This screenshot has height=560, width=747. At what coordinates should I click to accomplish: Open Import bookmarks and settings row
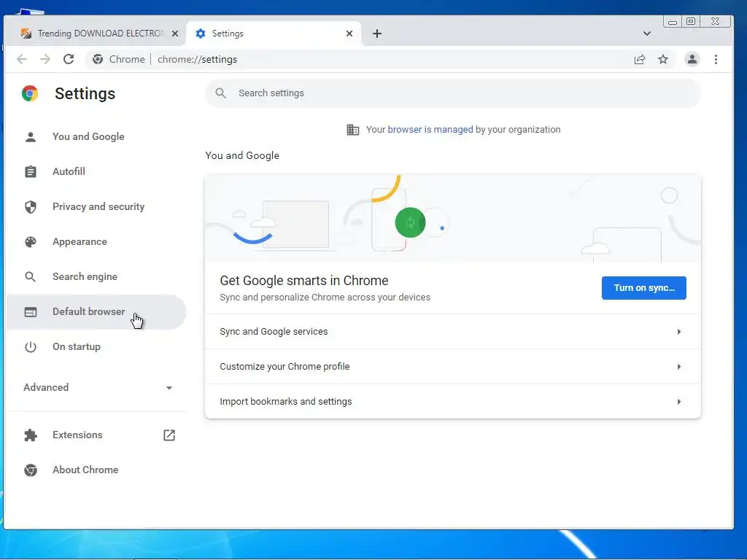pos(452,402)
